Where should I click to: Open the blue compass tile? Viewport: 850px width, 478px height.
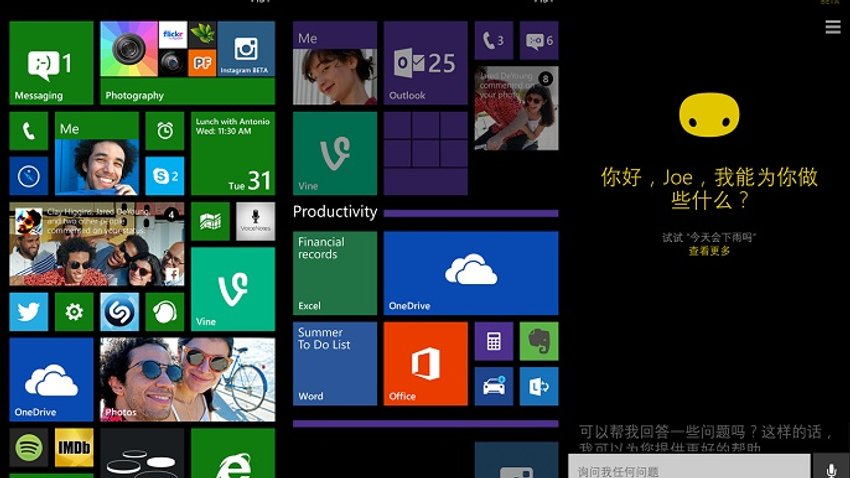pos(29,176)
